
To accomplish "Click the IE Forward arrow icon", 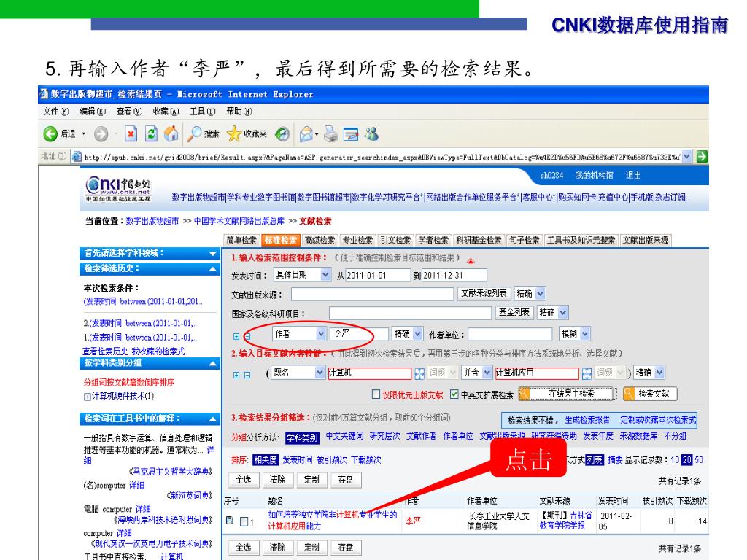I will click(101, 134).
